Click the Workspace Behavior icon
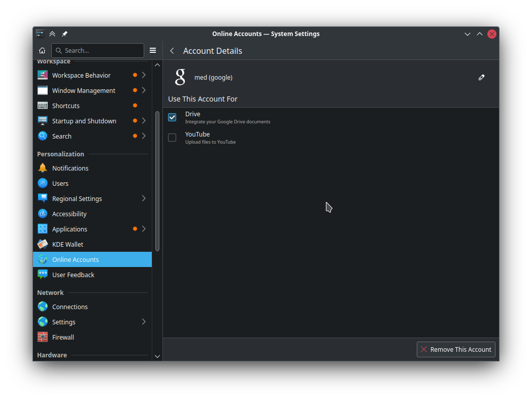This screenshot has height=400, width=532. [43, 75]
